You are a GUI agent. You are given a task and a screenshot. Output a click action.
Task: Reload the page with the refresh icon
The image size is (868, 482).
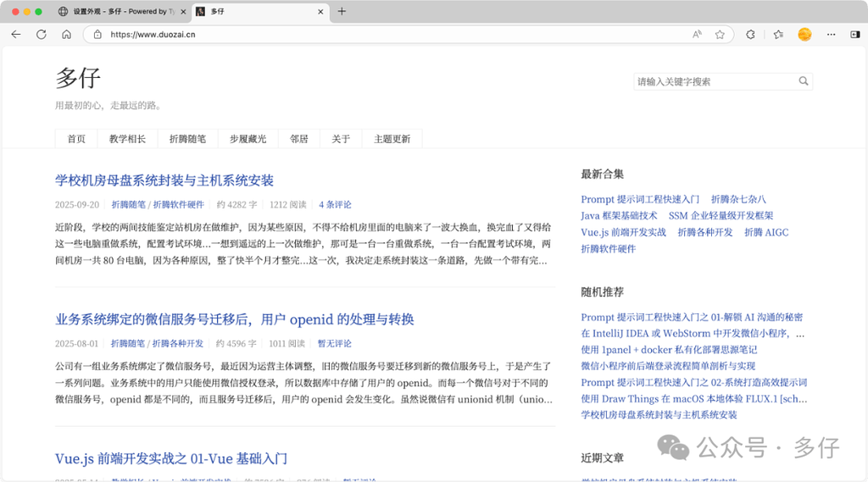[42, 35]
